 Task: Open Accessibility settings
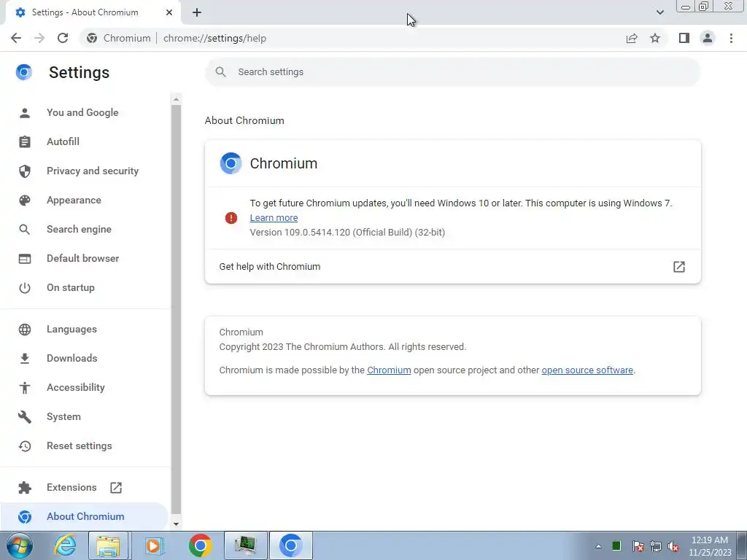(x=76, y=388)
